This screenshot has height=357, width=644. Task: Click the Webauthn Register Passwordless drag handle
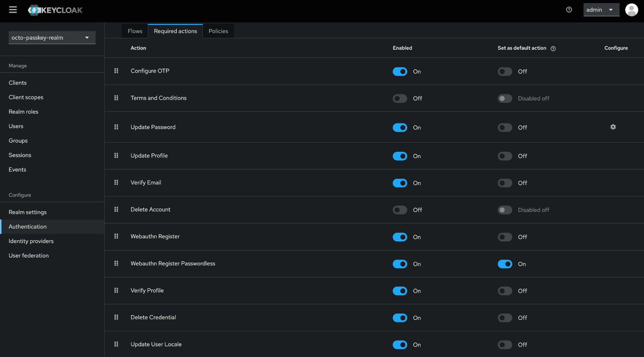(116, 263)
